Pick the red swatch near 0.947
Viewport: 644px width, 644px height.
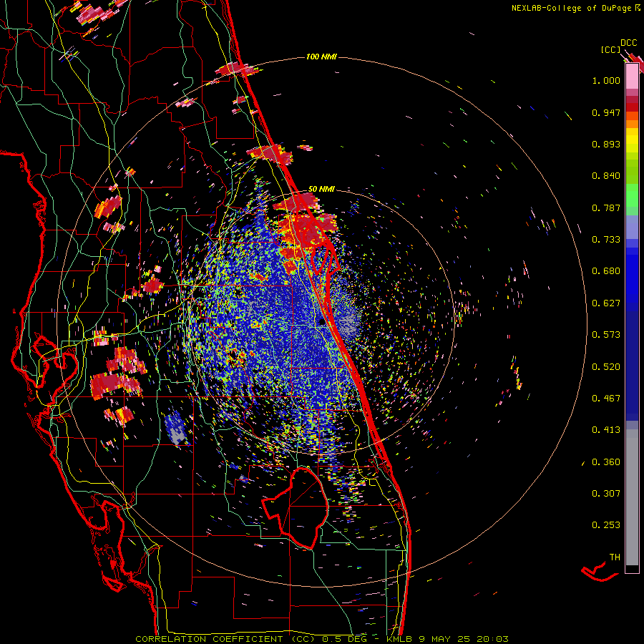pyautogui.click(x=632, y=107)
